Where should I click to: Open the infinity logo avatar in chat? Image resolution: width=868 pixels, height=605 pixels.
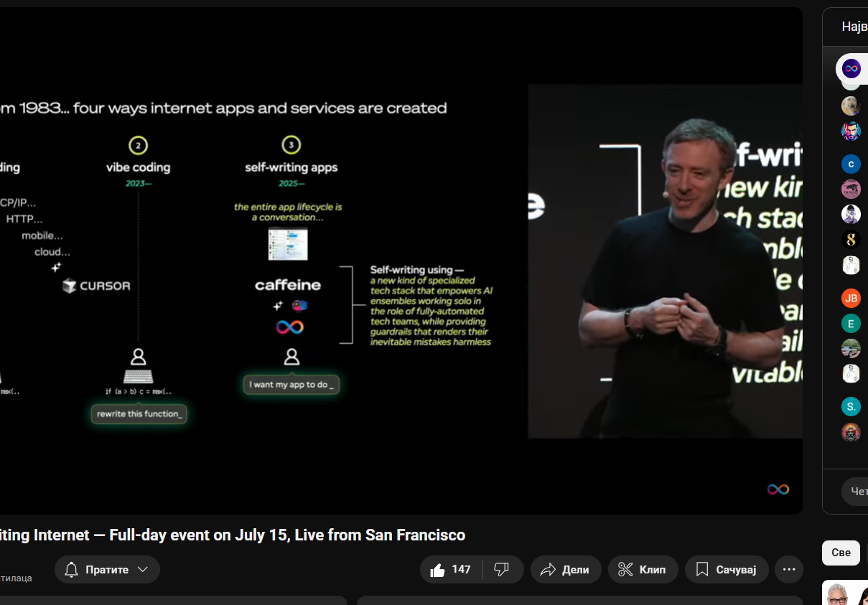pyautogui.click(x=851, y=69)
